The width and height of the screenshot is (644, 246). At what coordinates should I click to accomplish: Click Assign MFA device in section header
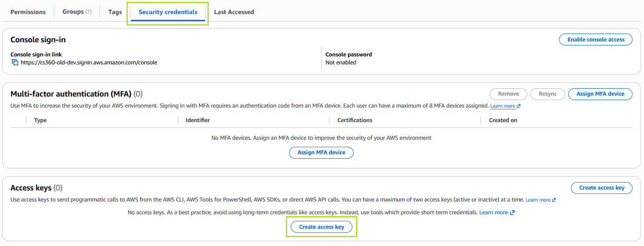click(600, 94)
